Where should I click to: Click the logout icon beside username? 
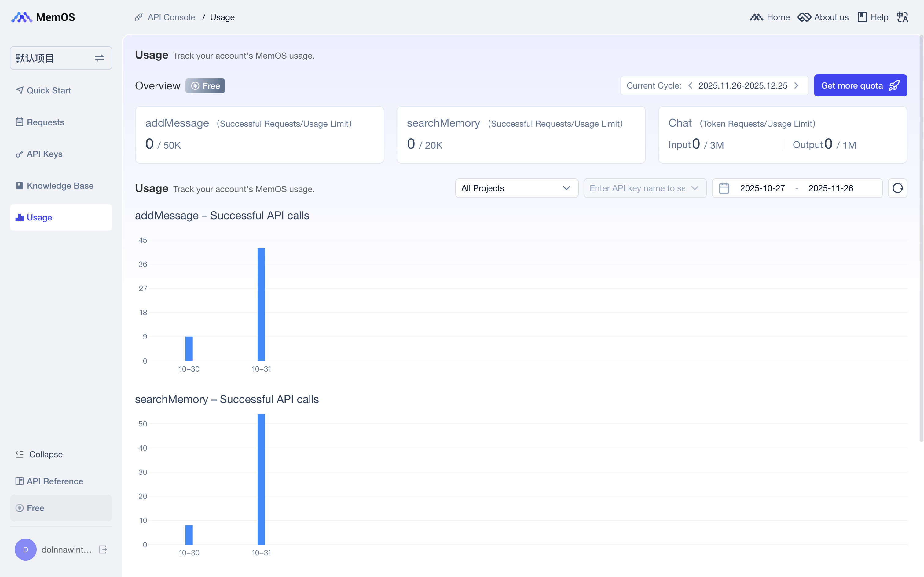click(103, 550)
